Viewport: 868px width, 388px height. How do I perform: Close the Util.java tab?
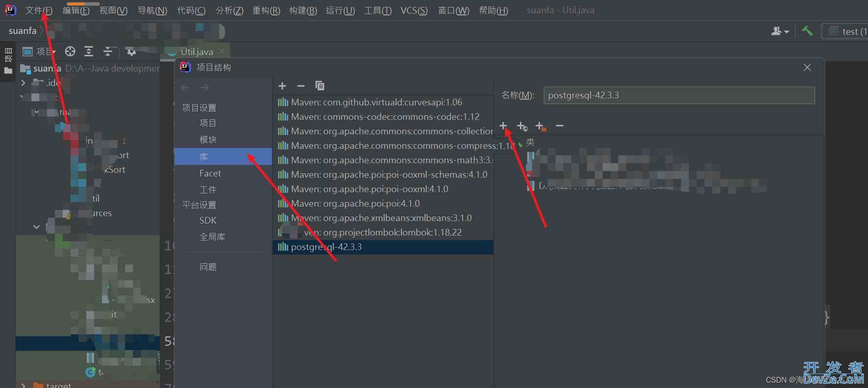(222, 51)
